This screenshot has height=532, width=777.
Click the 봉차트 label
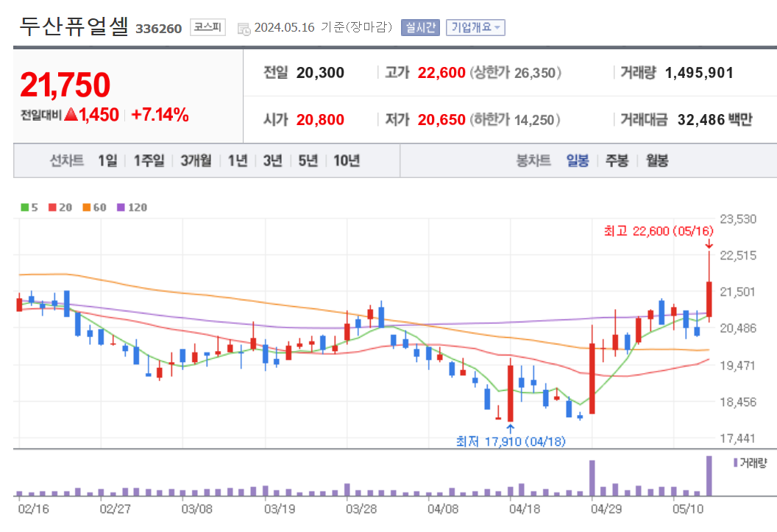click(533, 160)
